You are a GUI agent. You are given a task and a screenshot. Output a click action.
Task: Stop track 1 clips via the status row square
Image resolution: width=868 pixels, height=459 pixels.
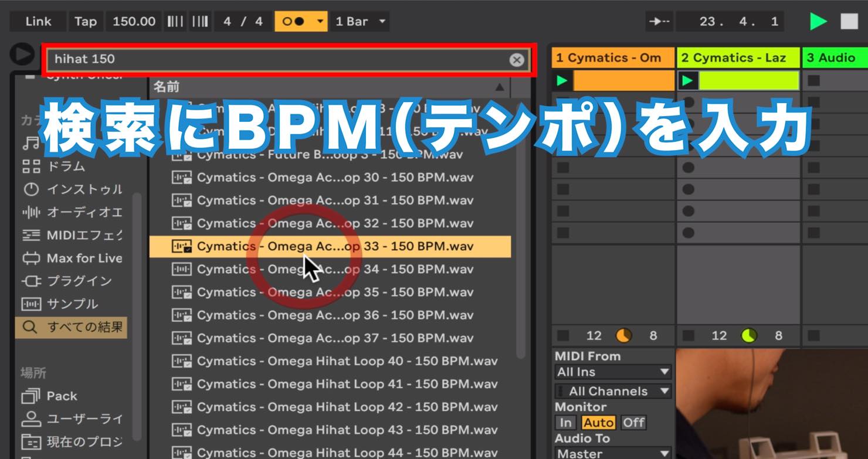[563, 336]
